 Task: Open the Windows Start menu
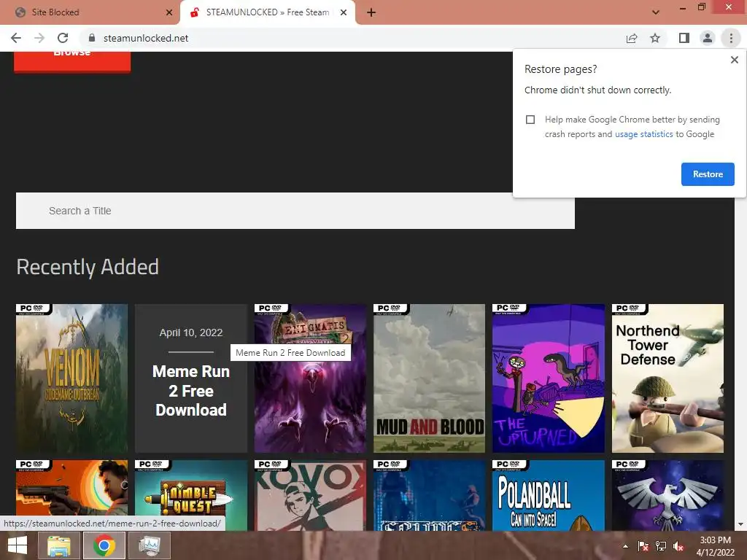[18, 545]
